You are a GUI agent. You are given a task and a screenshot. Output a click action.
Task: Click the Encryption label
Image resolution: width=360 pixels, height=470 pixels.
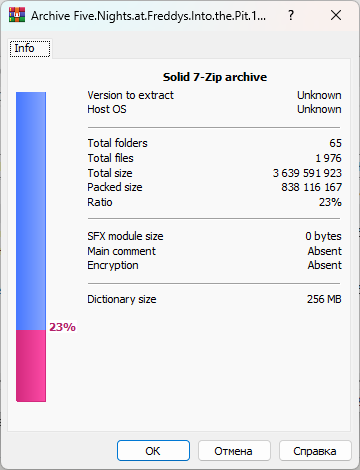coord(113,265)
